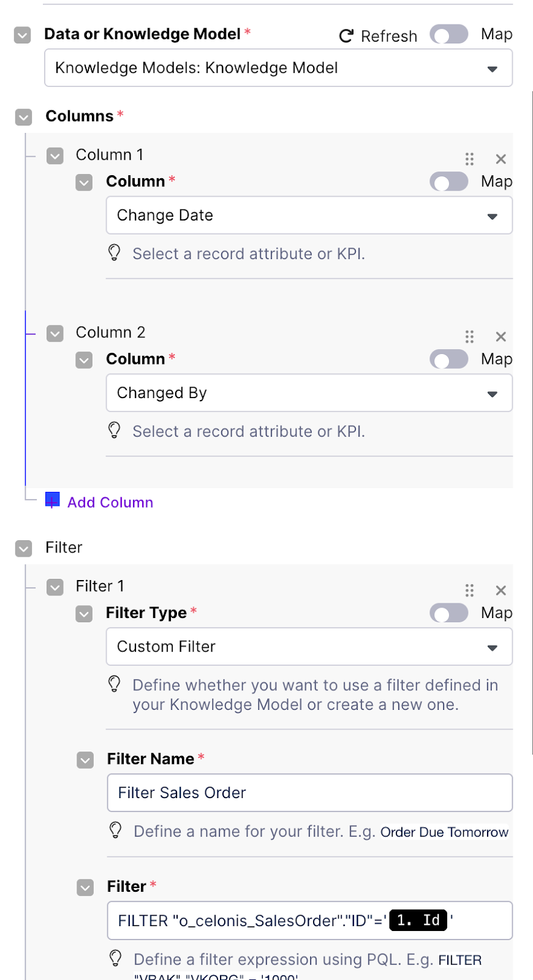Click the Refresh icon for Knowledge Model
The width and height of the screenshot is (533, 980).
(x=346, y=36)
